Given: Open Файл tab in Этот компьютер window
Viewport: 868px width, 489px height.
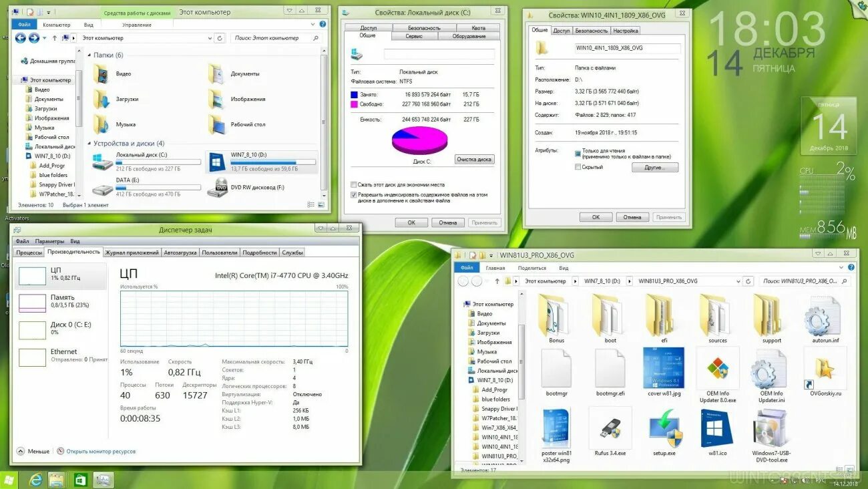Looking at the screenshot, I should tap(25, 25).
